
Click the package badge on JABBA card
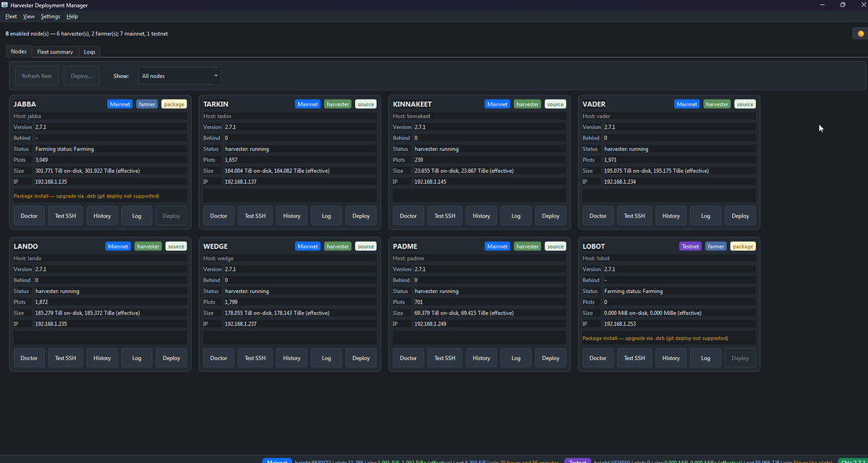pyautogui.click(x=174, y=104)
